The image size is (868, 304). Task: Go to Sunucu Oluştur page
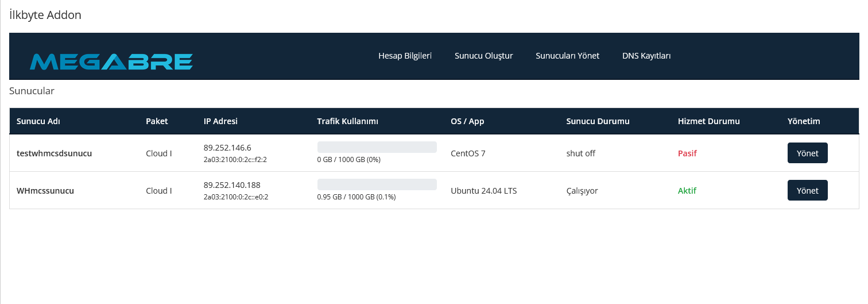pos(483,56)
